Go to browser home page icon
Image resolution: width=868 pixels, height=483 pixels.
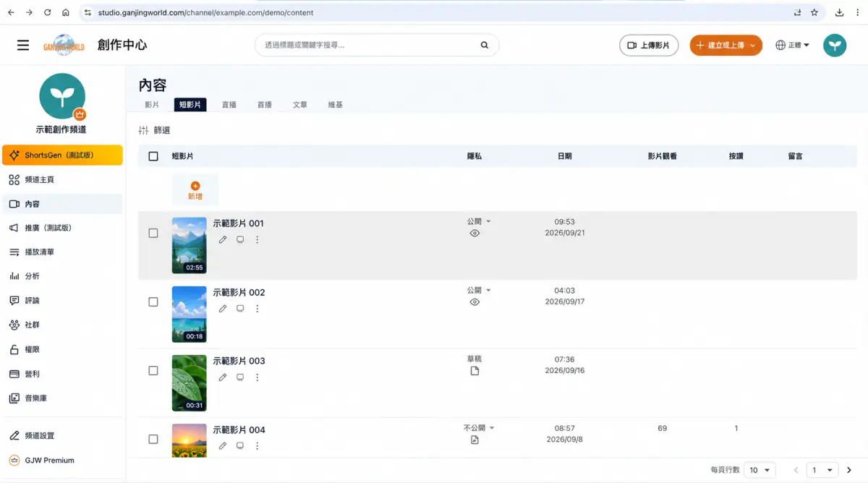pos(66,12)
